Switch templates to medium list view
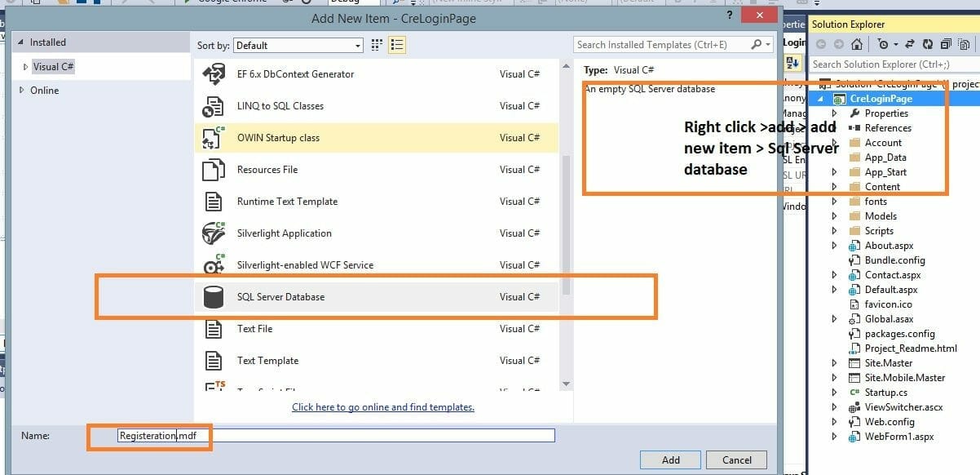 [x=396, y=45]
